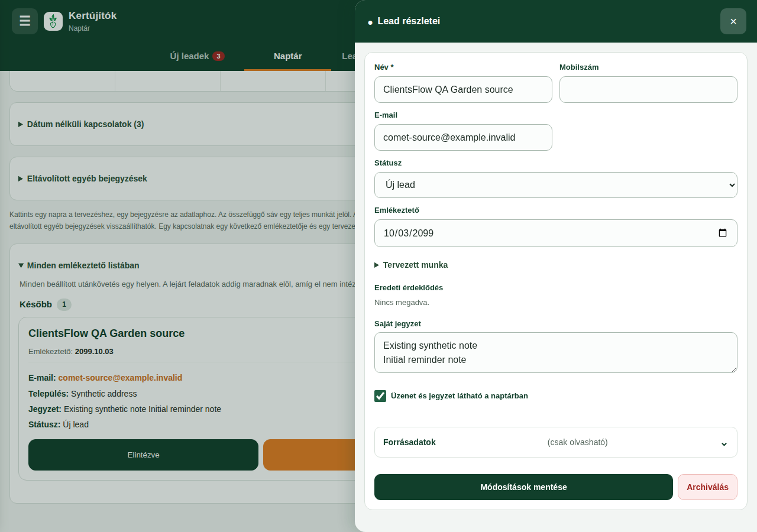Viewport: 757px width, 532px height.
Task: Expand the Forrásadatok section chevron
Action: pyautogui.click(x=724, y=443)
